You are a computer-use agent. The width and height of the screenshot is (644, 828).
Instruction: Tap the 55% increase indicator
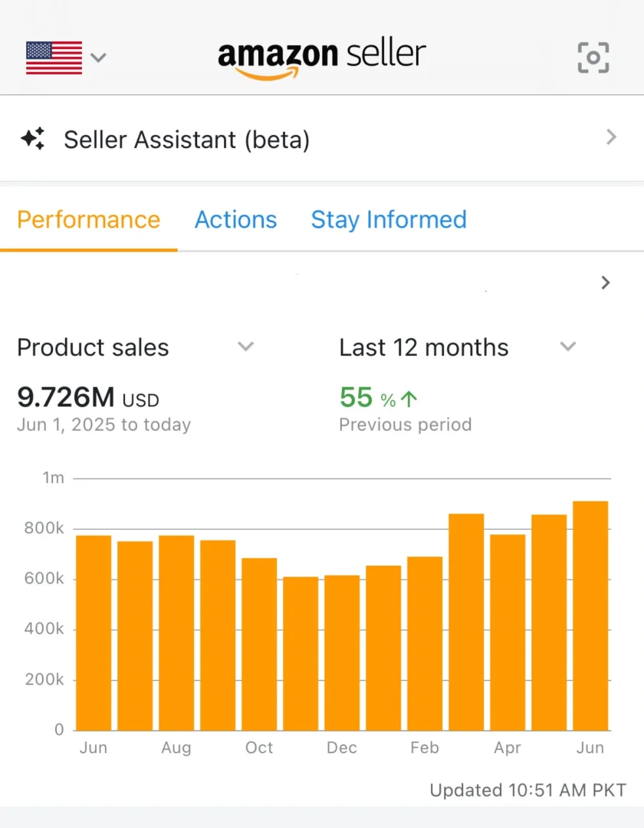(378, 398)
